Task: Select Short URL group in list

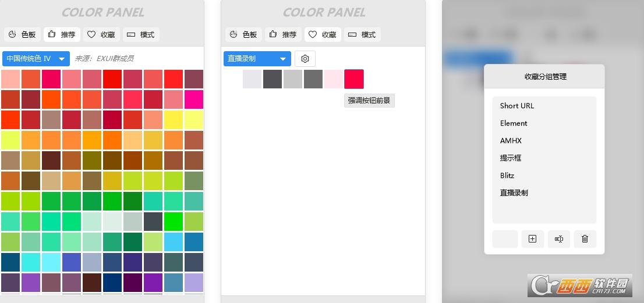Action: (x=544, y=106)
